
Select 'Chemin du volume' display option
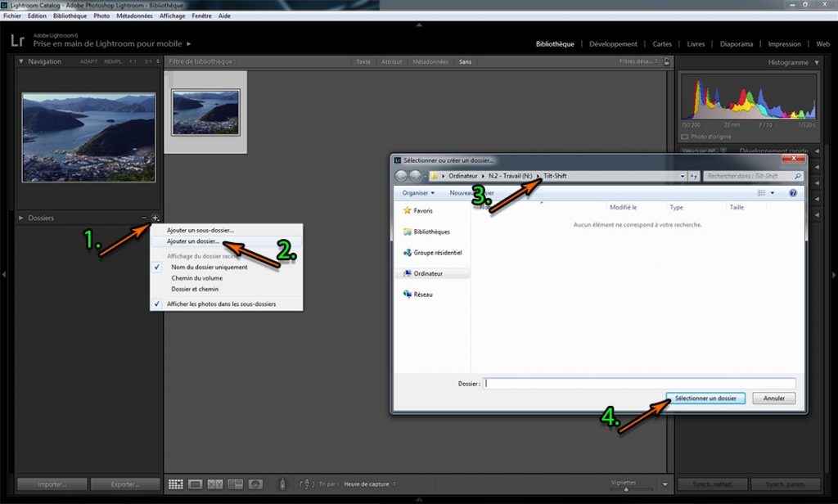(196, 278)
